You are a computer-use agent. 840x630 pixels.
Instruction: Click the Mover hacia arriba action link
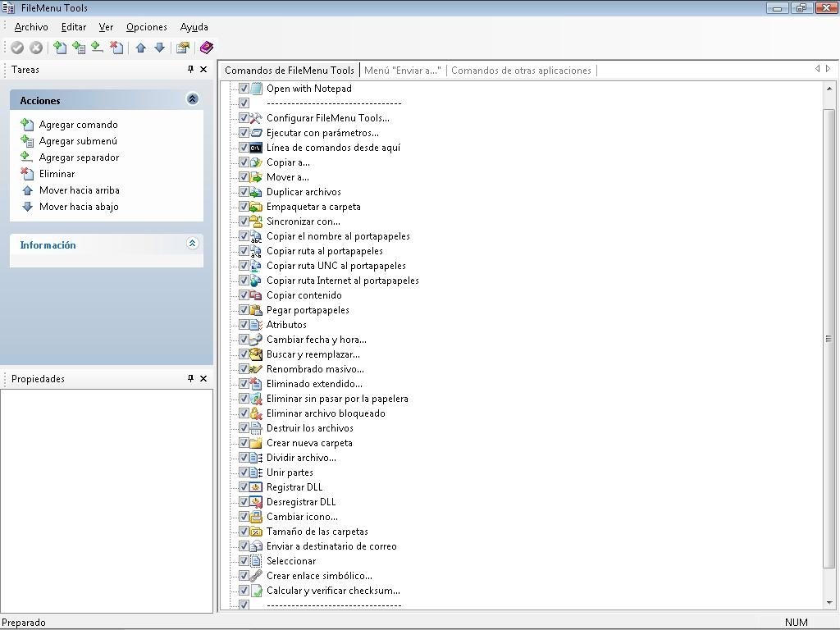point(80,190)
